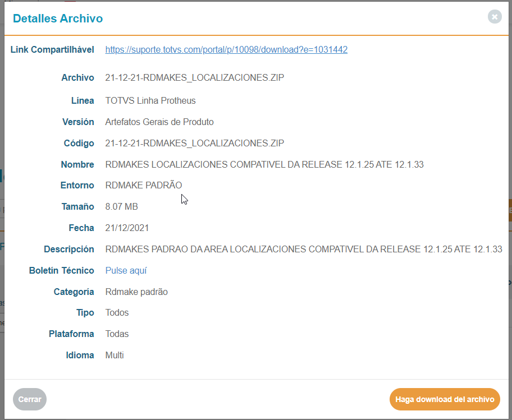
Task: Click the 'Archivo' field label
Action: point(77,77)
